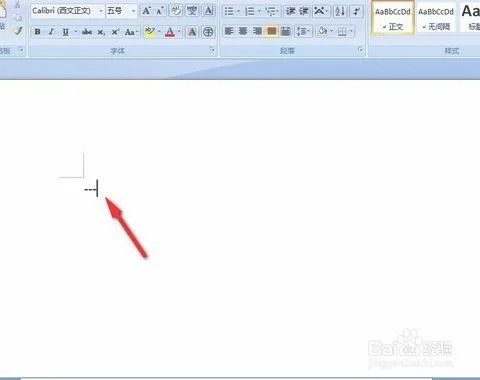Start a bulleted list
Screen dimensions: 480x380
coord(229,11)
